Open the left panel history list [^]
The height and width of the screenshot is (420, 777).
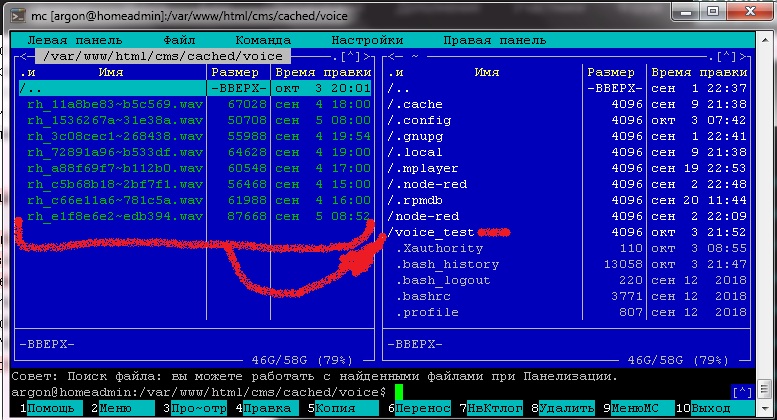(350, 56)
